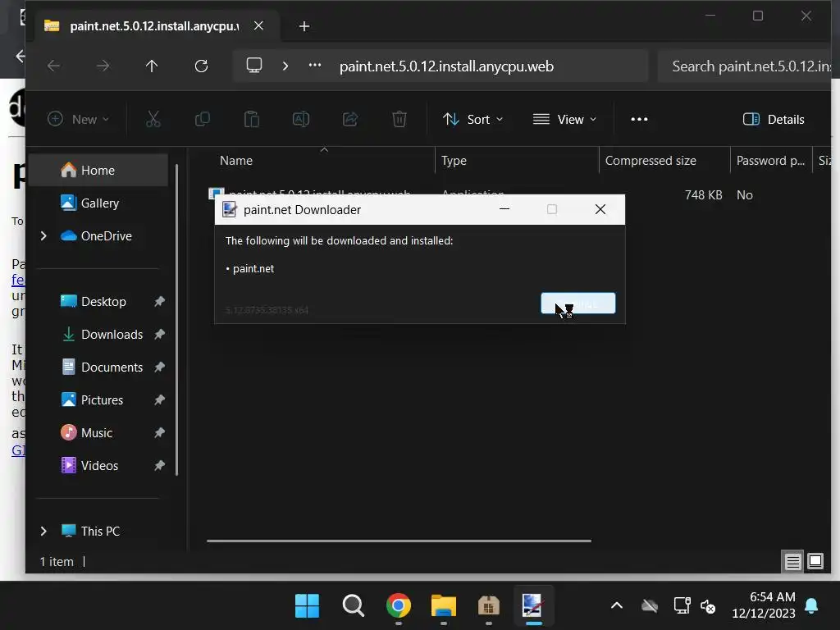Unpin Pictures from quick access
The height and width of the screenshot is (630, 840).
pyautogui.click(x=159, y=399)
